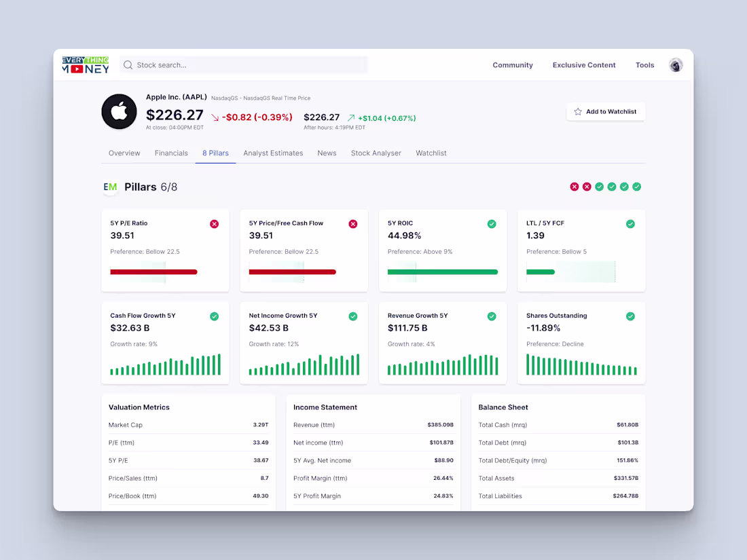Click the Apple logo next to the stock price
The height and width of the screenshot is (560, 747).
click(119, 111)
